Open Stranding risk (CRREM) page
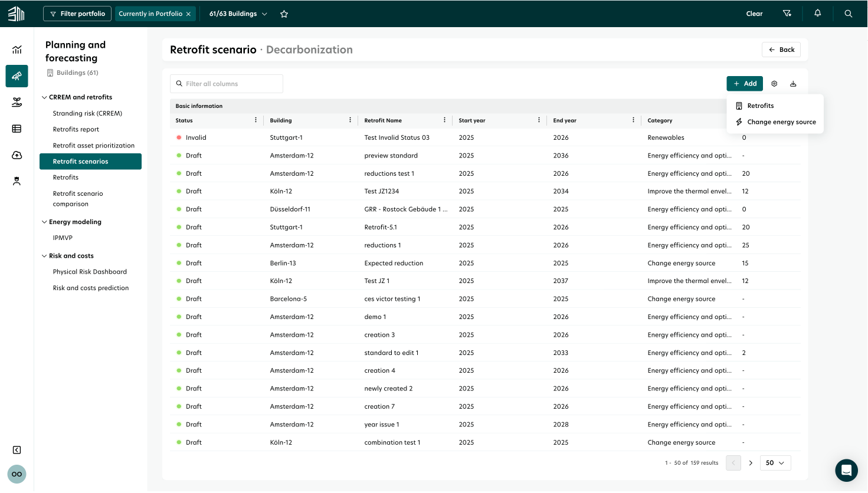Viewport: 868px width, 493px height. [87, 113]
